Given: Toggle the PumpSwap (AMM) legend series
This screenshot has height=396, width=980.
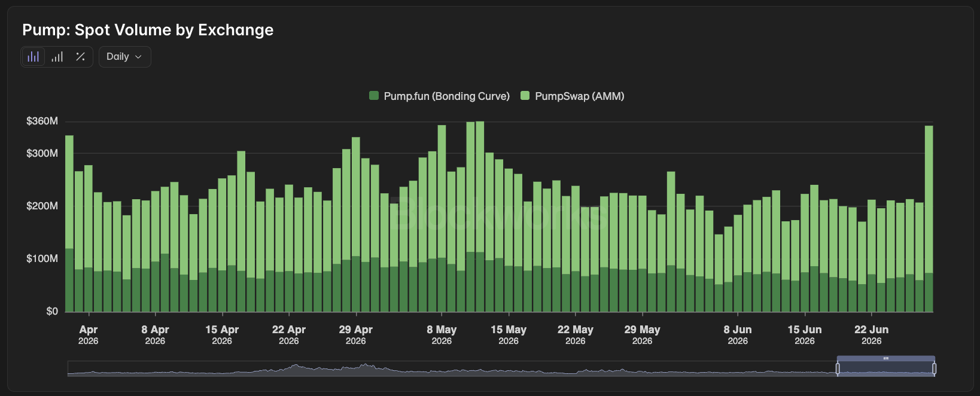Looking at the screenshot, I should 573,96.
